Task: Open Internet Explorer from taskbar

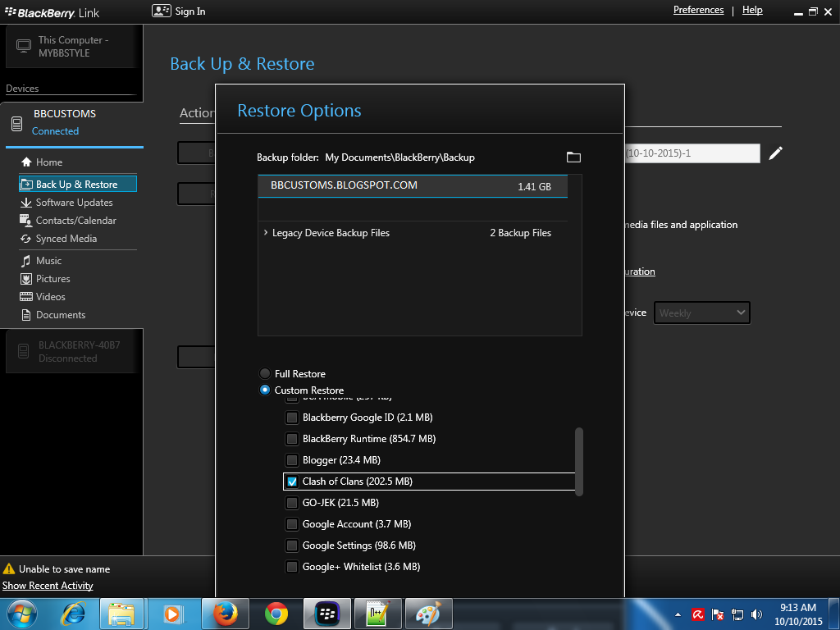Action: [x=73, y=614]
